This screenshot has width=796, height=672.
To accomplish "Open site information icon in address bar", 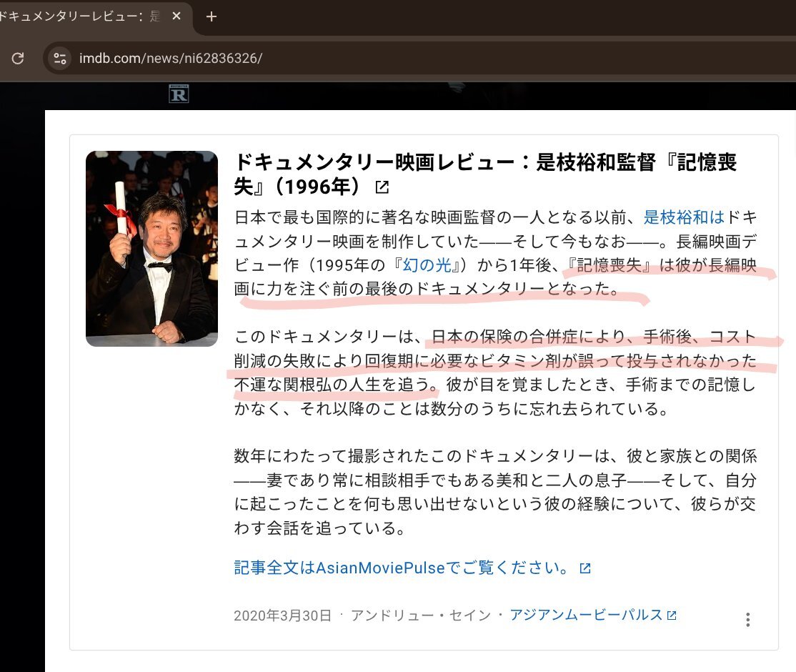I will 60,58.
